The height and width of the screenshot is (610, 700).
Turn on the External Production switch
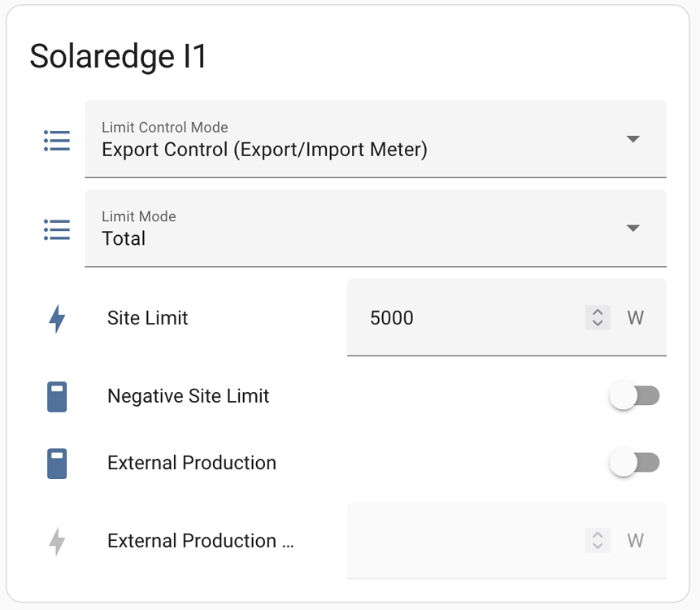coord(635,463)
